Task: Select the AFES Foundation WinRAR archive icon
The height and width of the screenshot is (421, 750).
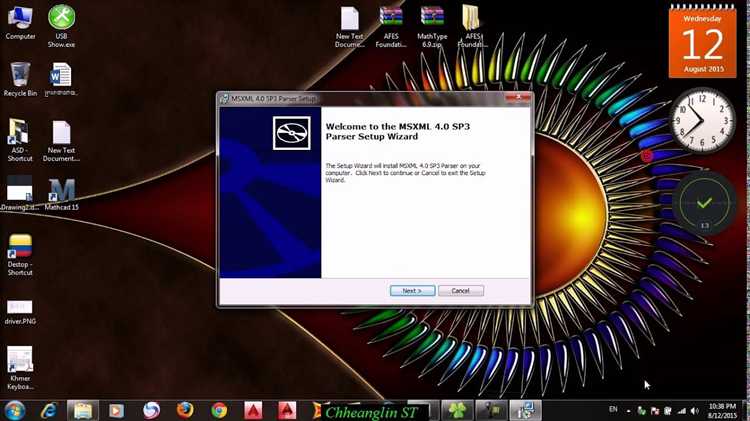Action: (391, 27)
